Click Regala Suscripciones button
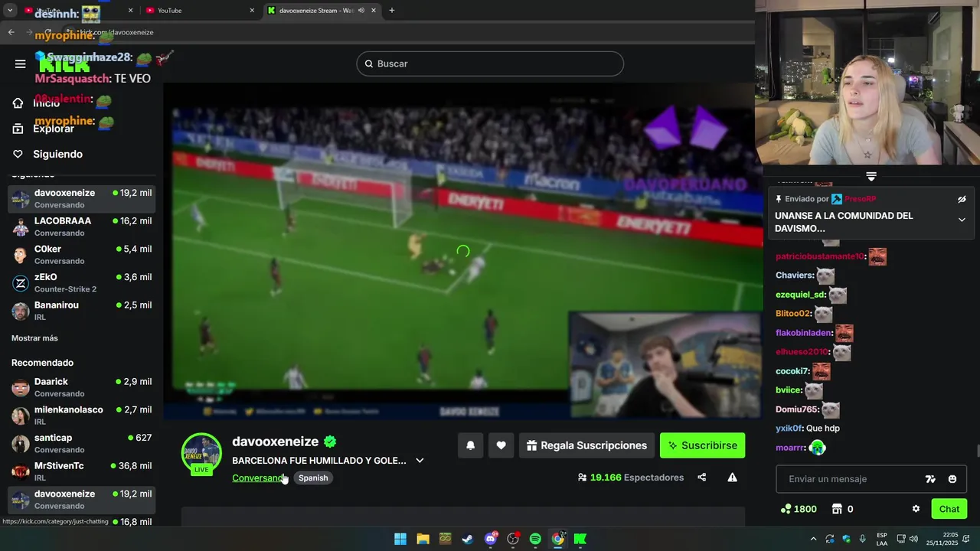Screen dimensions: 980x551 click(x=587, y=445)
